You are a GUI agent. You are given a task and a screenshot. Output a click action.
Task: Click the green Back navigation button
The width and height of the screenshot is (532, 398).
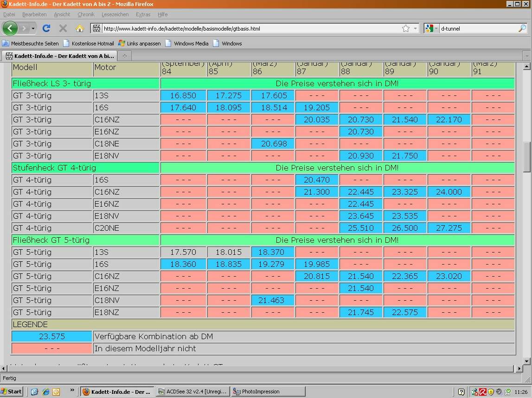point(10,28)
